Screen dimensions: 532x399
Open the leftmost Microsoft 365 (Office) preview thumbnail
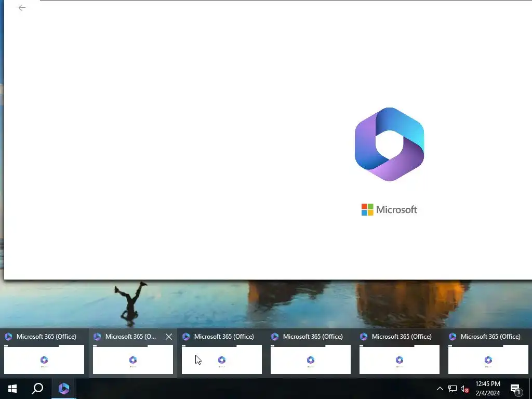pyautogui.click(x=44, y=360)
